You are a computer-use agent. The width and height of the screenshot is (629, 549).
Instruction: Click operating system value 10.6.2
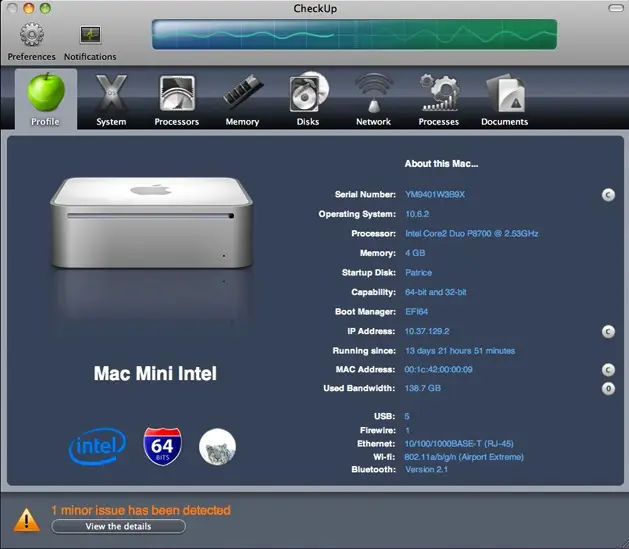tap(417, 214)
